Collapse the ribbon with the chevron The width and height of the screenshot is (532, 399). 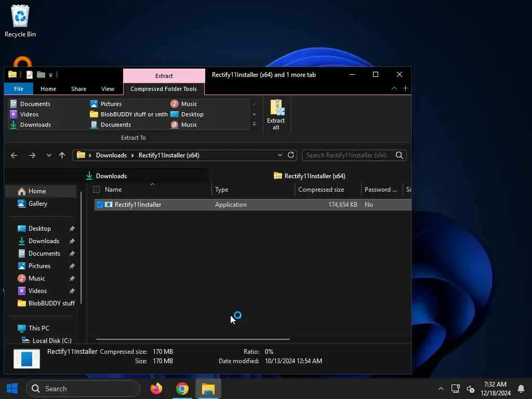coord(394,88)
